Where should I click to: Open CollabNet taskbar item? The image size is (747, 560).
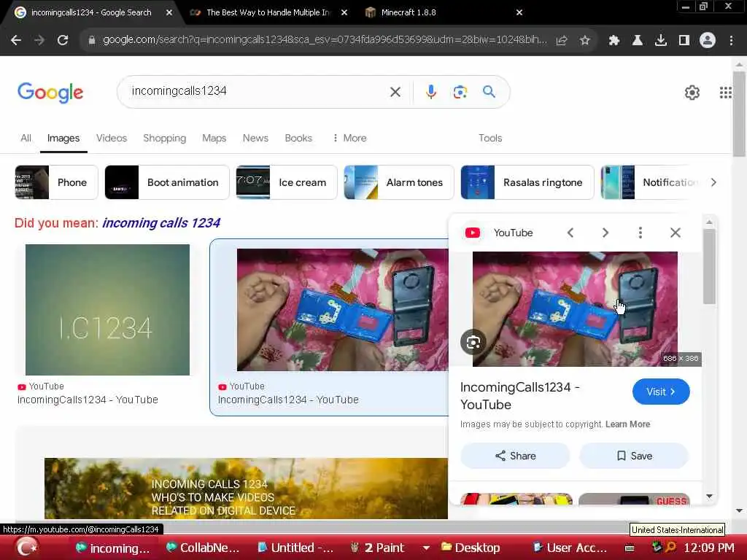[203, 548]
